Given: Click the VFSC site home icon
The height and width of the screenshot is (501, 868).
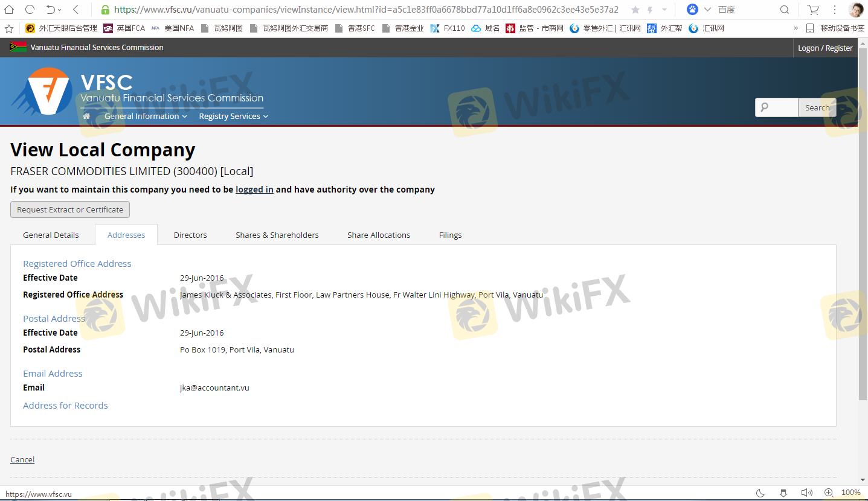Looking at the screenshot, I should pyautogui.click(x=86, y=116).
